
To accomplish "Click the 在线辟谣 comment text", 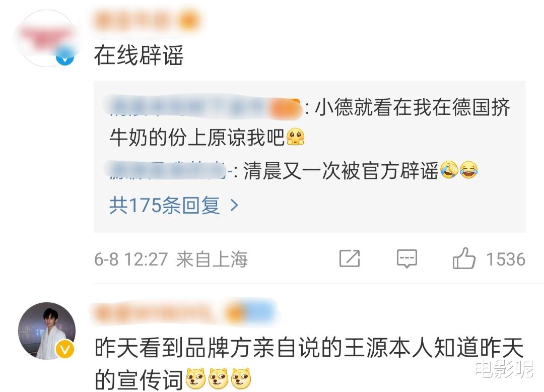I will click(x=139, y=55).
